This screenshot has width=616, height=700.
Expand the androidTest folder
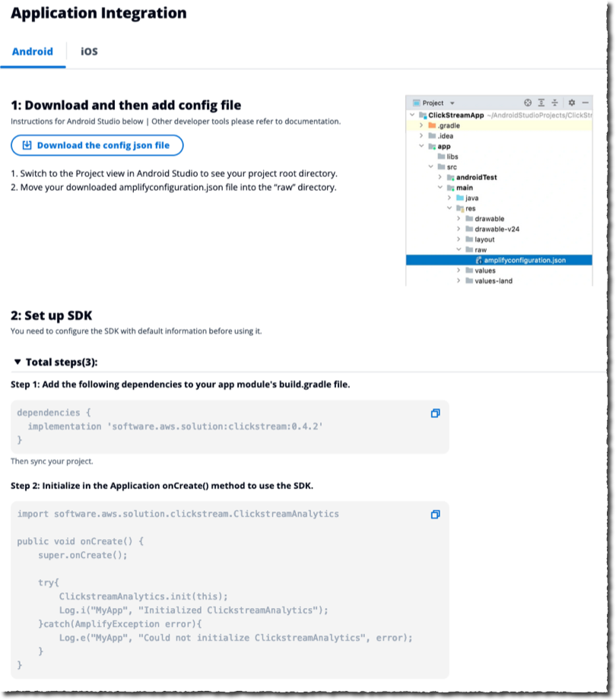pyautogui.click(x=440, y=177)
